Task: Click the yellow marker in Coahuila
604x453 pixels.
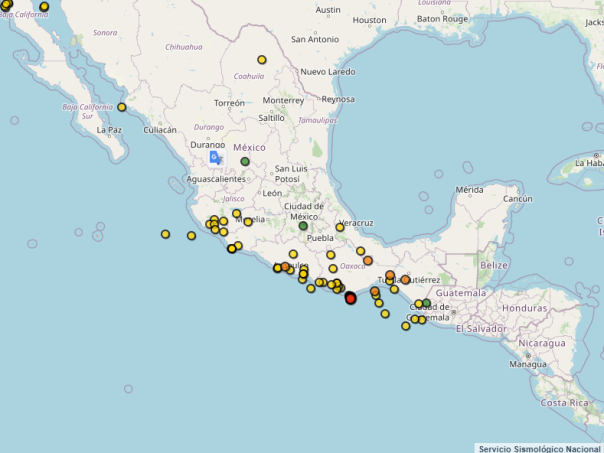Action: 262,59
